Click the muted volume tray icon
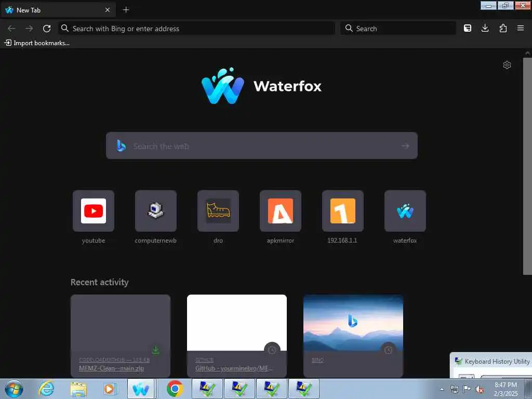 tap(479, 389)
